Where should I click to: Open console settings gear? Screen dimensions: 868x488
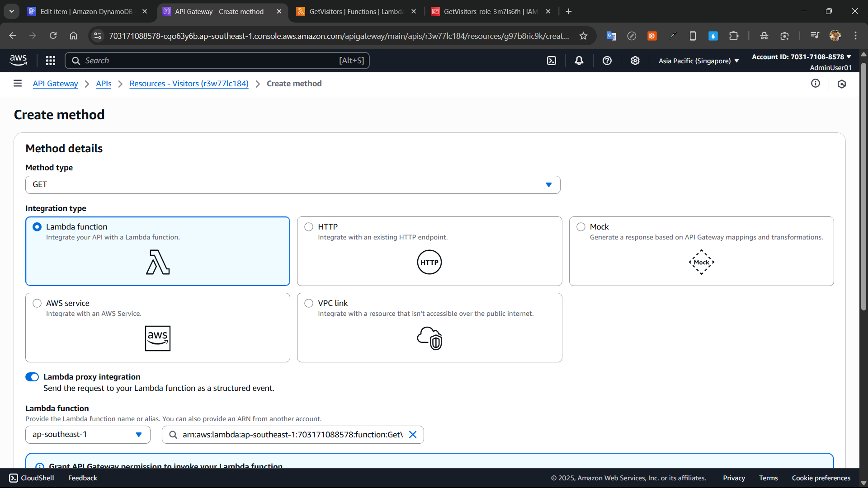coord(635,61)
